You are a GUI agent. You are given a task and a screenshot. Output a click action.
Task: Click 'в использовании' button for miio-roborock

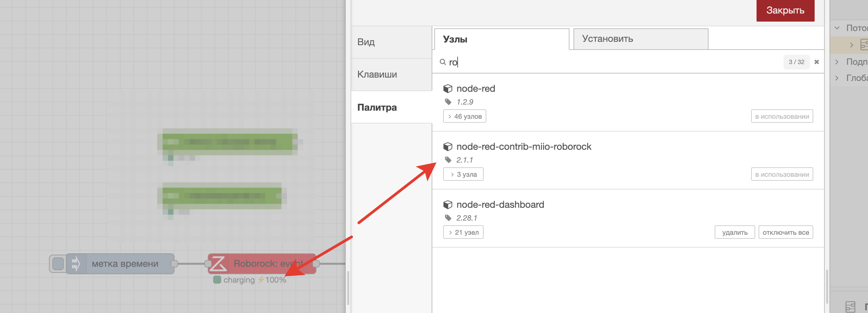[782, 174]
